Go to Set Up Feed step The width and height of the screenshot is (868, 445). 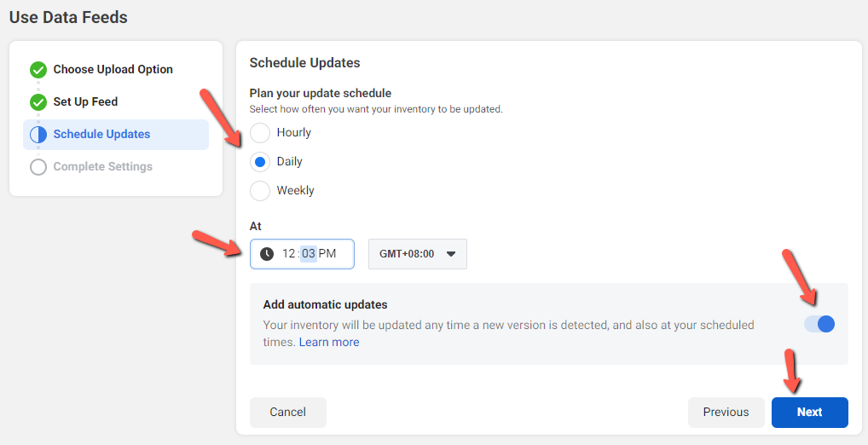(x=85, y=101)
